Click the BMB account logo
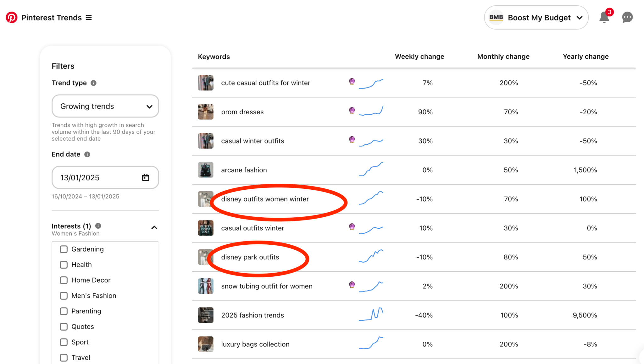The image size is (644, 364). (x=496, y=18)
